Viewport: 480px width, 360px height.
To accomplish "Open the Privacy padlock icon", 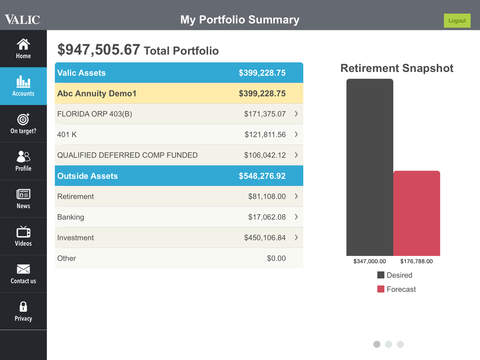I will click(23, 306).
